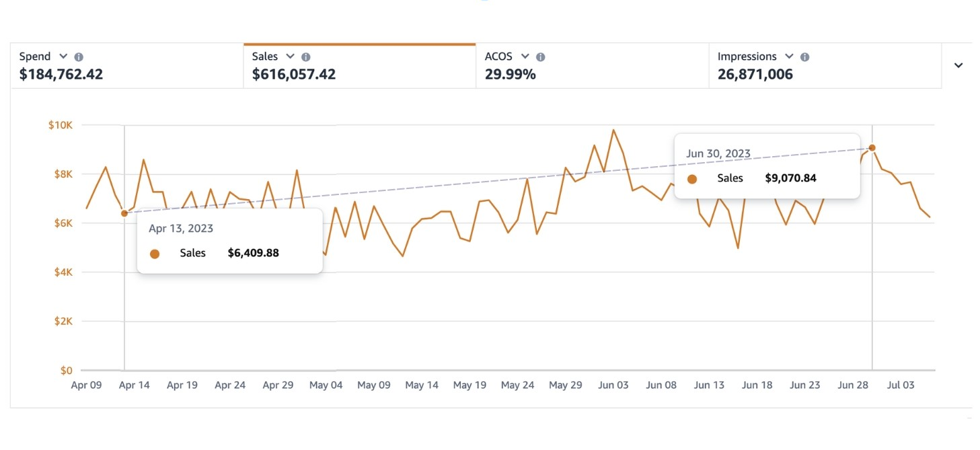Click the $10K y-axis label
Screen dimensions: 980x450
pyautogui.click(x=61, y=125)
